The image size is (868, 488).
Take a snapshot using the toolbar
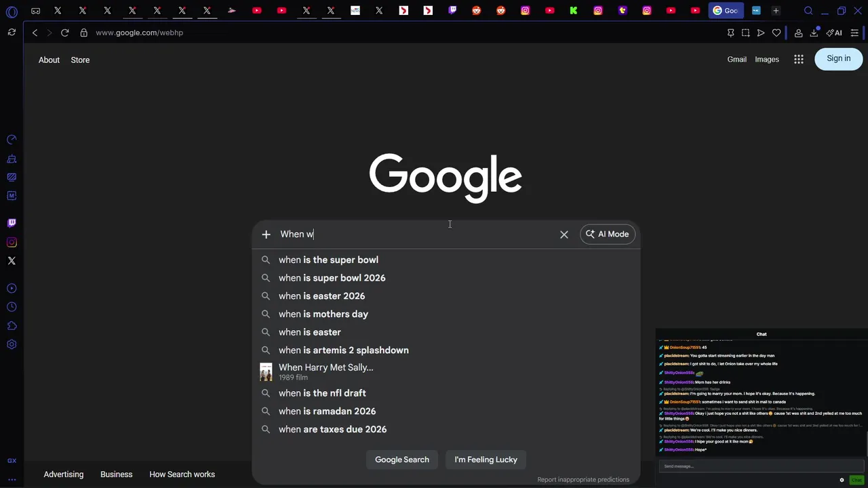(745, 33)
